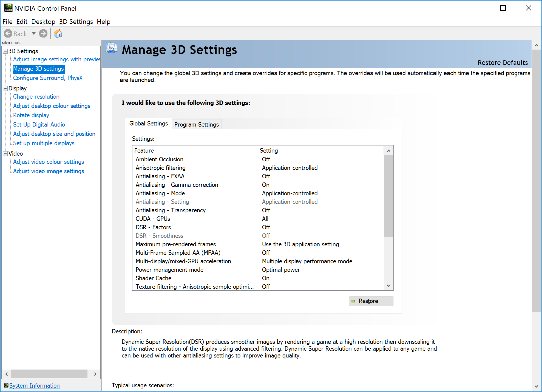
Task: Select Antialiasing - Gamma correction row
Action: (x=258, y=185)
